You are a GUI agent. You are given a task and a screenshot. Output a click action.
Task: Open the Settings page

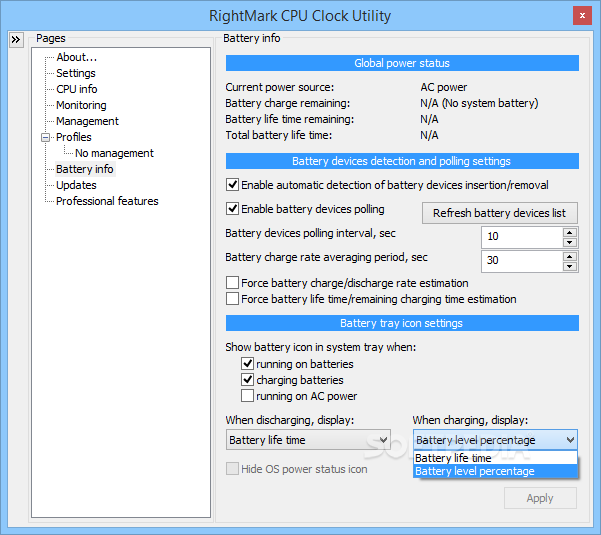[x=76, y=73]
